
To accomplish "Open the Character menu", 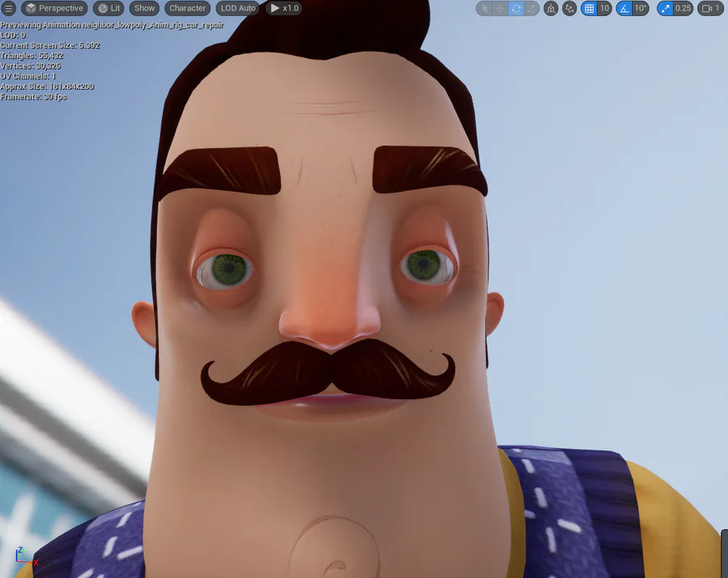I will pyautogui.click(x=188, y=8).
